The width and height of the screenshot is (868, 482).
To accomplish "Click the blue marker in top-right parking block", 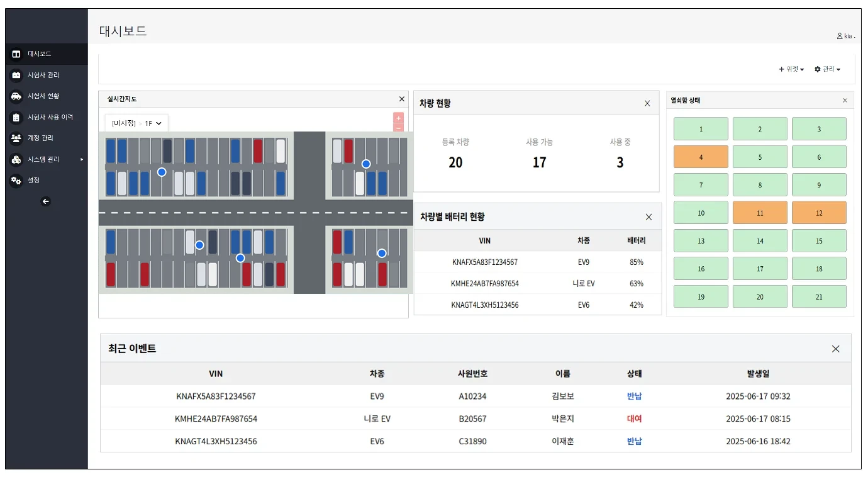I will [366, 164].
